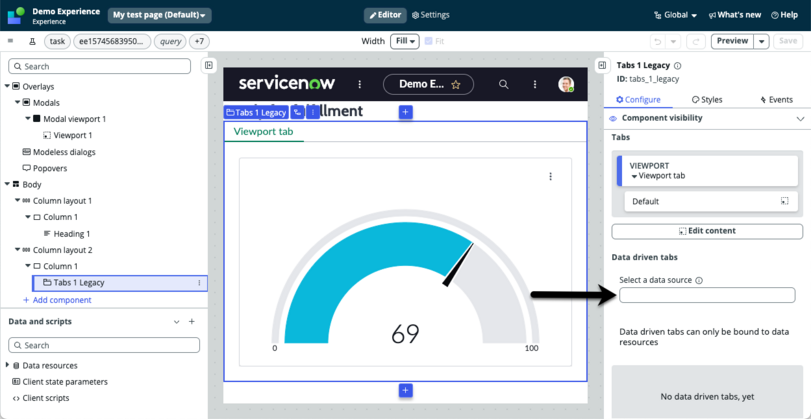Collapse the Modals tree node
This screenshot has height=419, width=811.
pyautogui.click(x=17, y=102)
